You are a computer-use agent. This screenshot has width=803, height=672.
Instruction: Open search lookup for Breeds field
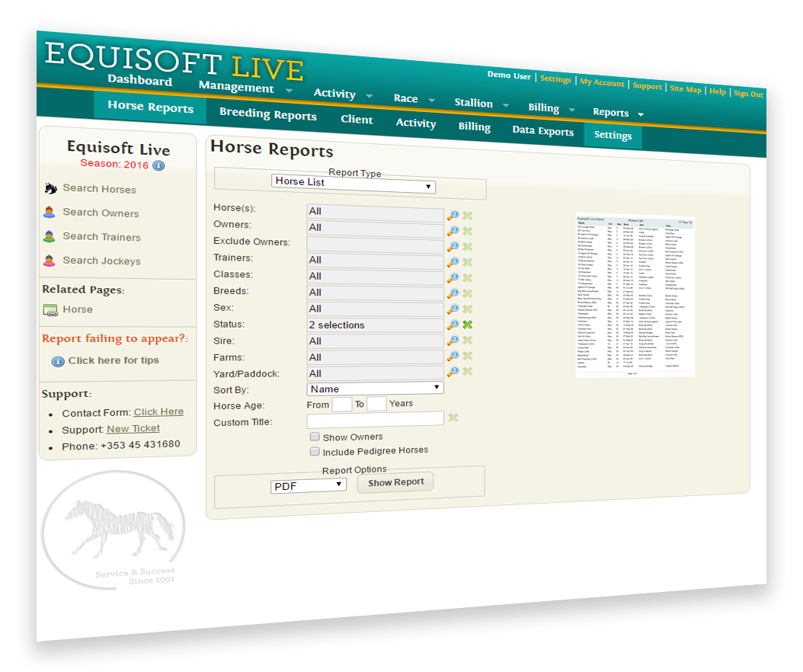click(453, 293)
